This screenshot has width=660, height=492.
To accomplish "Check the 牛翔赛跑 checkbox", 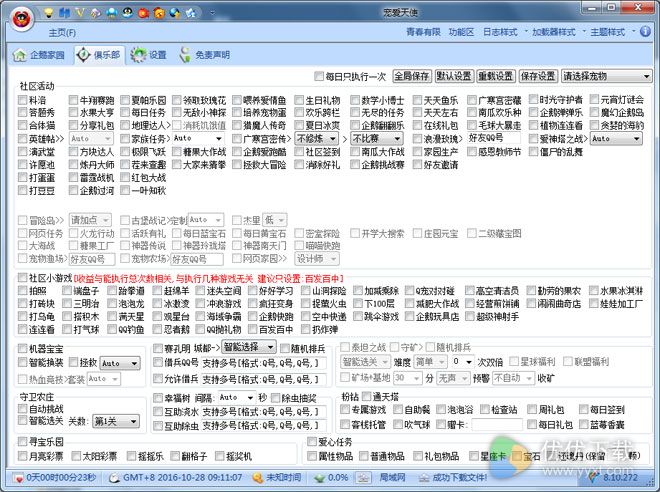I will [73, 100].
